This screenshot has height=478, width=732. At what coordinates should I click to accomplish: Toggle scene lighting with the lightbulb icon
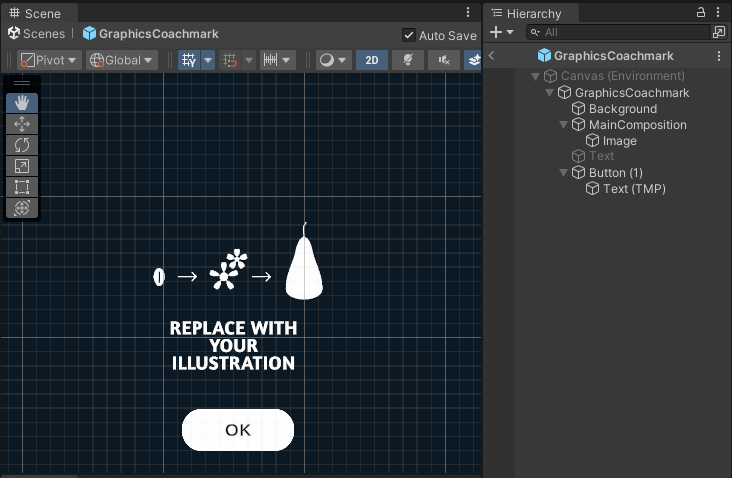(x=407, y=60)
